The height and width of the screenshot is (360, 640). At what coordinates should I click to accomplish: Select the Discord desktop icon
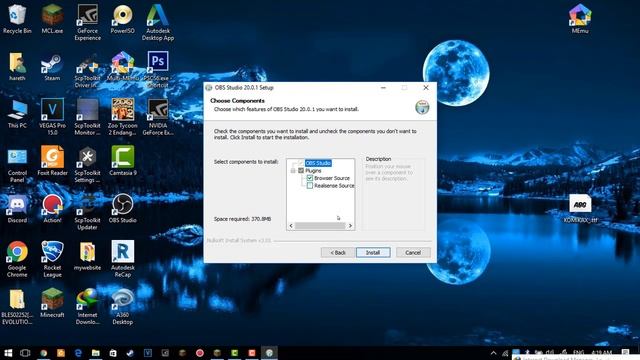17,209
